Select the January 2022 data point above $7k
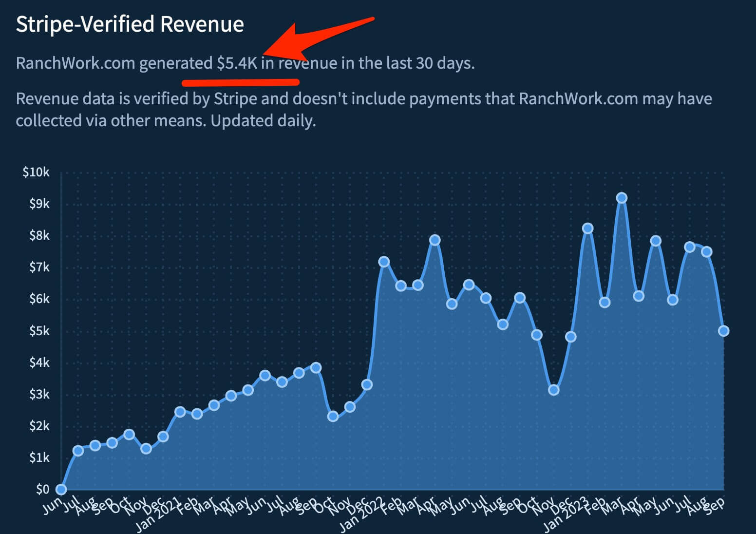Screen dimensions: 756x534 [x=384, y=262]
